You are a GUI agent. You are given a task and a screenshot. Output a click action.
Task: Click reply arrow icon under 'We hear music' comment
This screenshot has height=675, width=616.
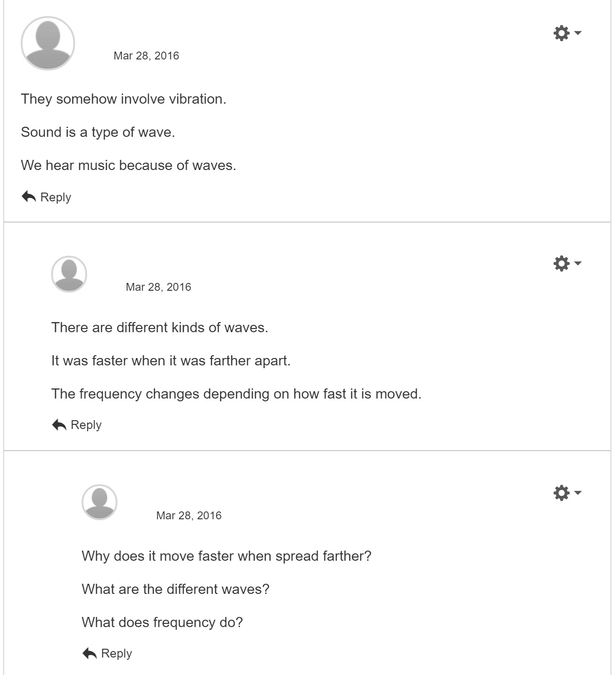pyautogui.click(x=29, y=197)
